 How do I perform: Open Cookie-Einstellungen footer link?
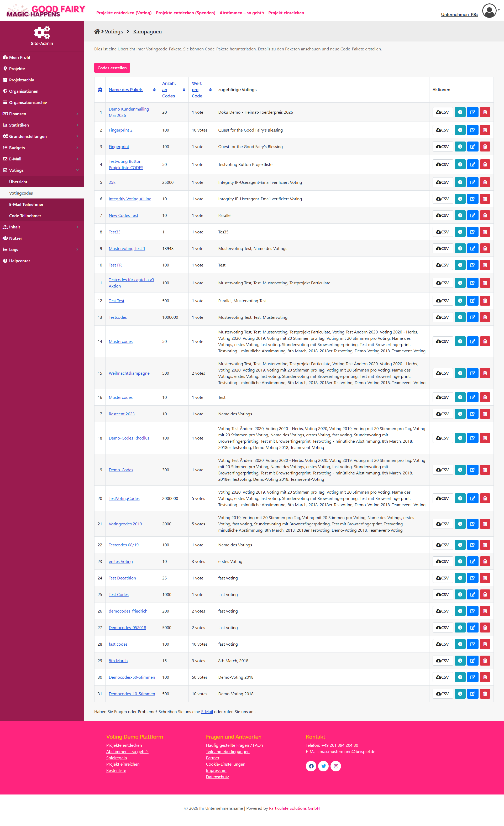[225, 764]
